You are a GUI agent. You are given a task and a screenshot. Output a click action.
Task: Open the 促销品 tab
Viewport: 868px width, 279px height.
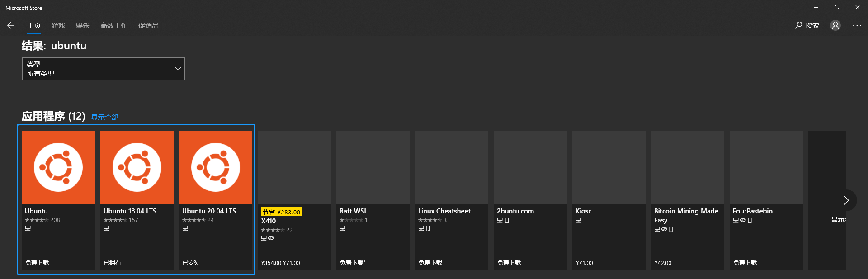click(x=148, y=25)
